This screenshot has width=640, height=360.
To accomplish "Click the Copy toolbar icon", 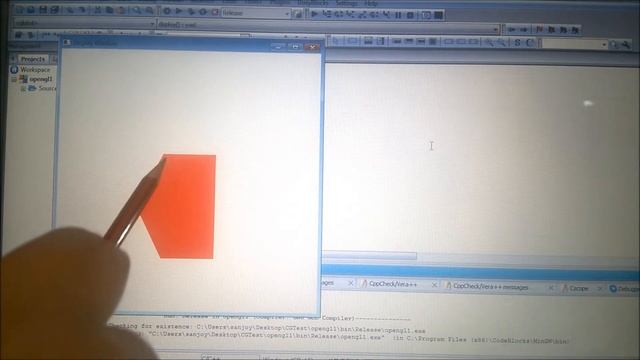I will pos(109,10).
